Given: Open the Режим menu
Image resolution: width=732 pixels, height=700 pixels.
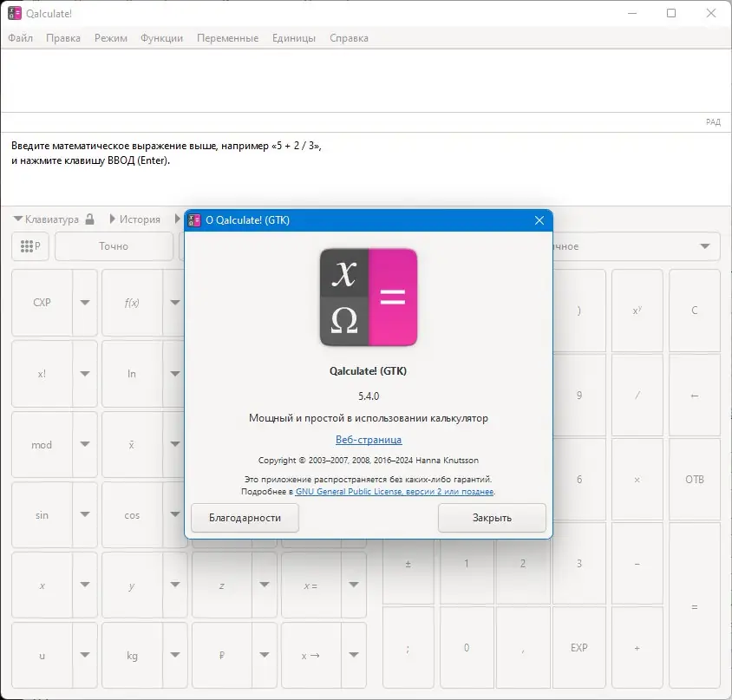Looking at the screenshot, I should (111, 38).
